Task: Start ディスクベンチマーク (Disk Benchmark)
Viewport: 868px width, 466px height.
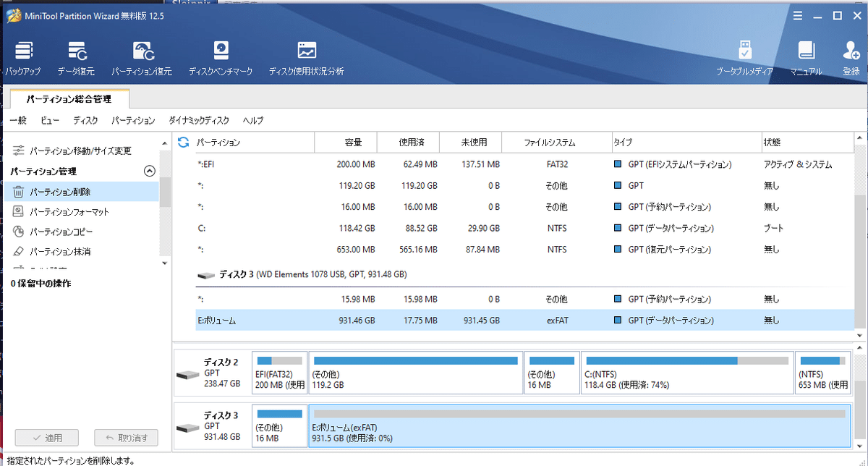Action: coord(221,59)
